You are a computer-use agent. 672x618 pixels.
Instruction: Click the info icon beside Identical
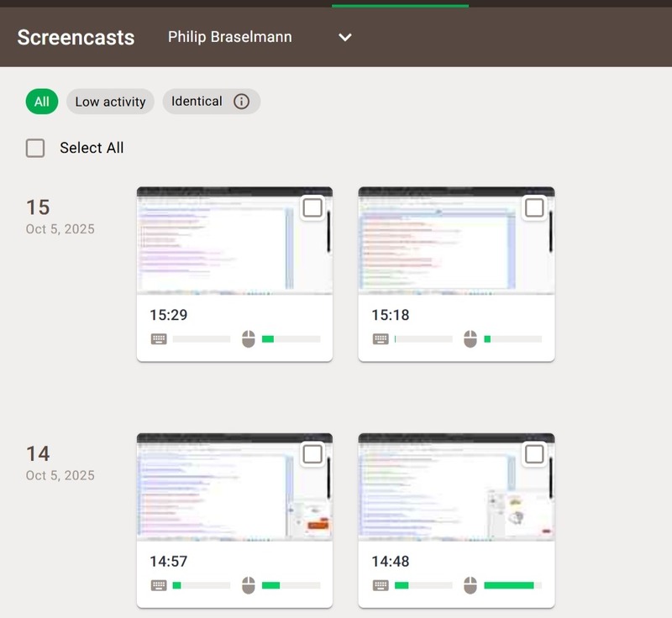pyautogui.click(x=241, y=102)
